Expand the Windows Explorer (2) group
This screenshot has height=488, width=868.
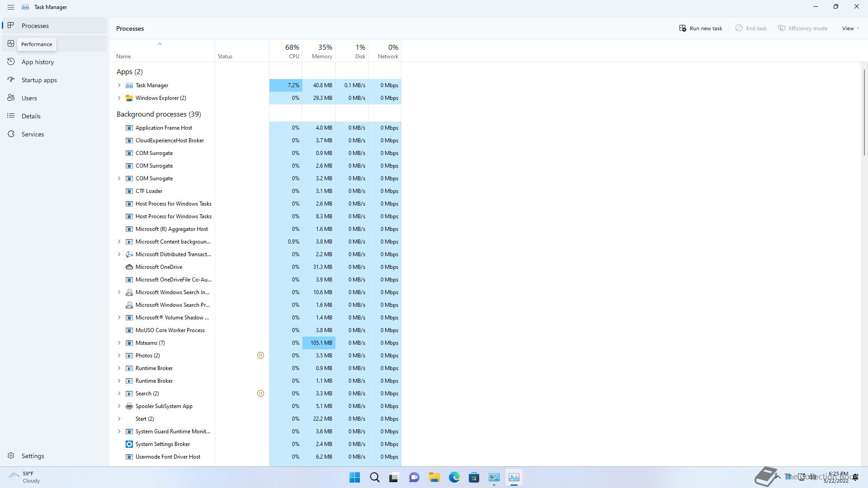(119, 98)
